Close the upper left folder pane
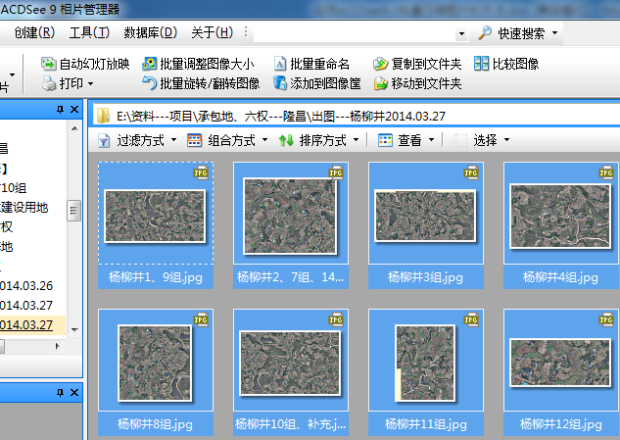This screenshot has width=620, height=440. (74, 110)
